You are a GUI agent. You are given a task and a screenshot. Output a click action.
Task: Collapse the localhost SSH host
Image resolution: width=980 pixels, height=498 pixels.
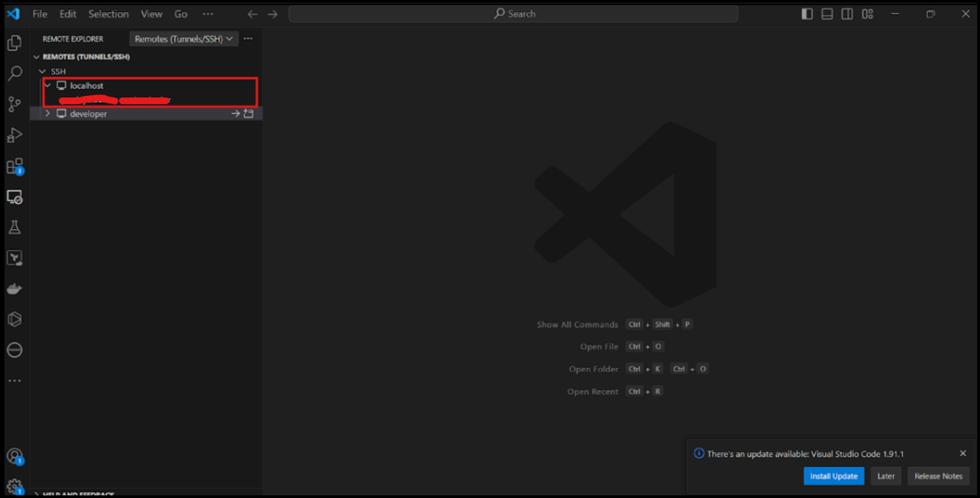(x=47, y=86)
